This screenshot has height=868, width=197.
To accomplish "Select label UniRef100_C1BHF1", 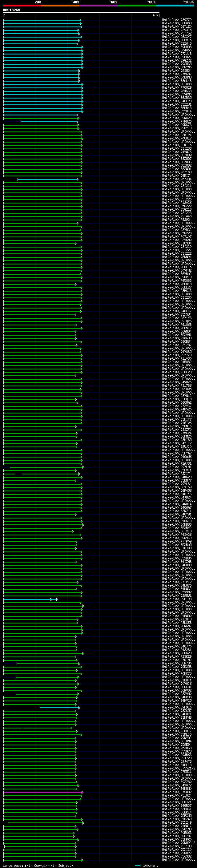I will point(177,680).
